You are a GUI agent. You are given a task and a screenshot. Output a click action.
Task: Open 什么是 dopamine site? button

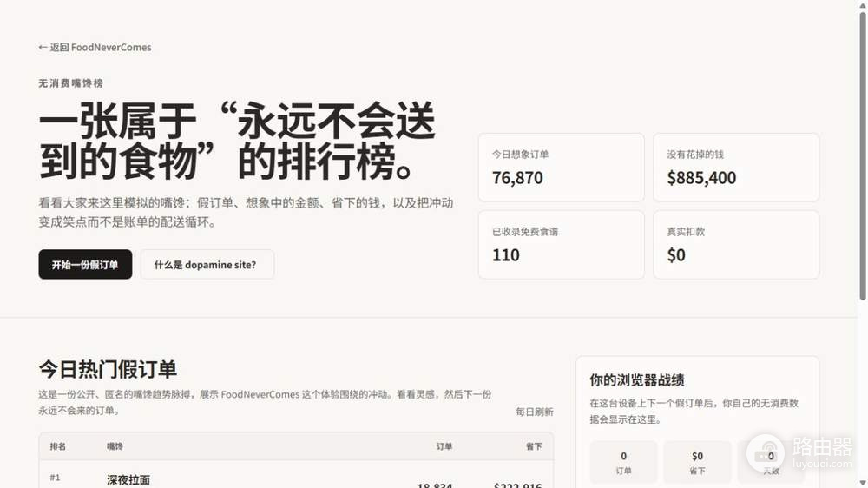coord(207,264)
